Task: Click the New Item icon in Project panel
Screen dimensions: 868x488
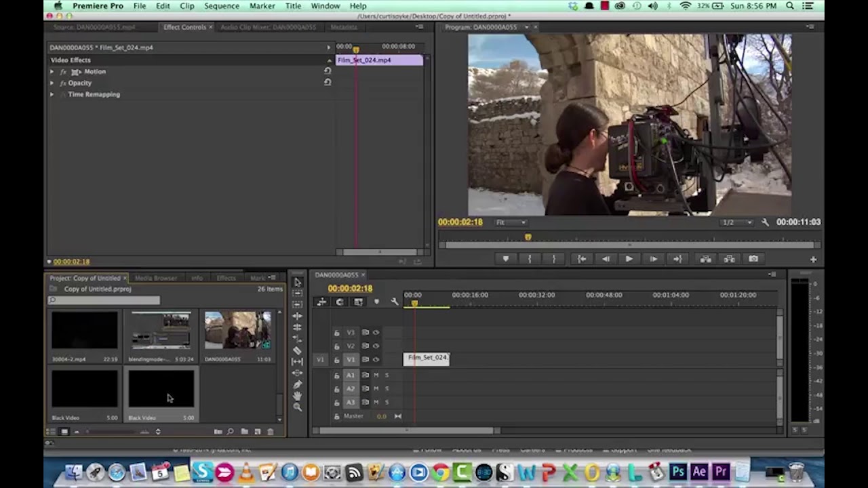Action: coord(258,432)
